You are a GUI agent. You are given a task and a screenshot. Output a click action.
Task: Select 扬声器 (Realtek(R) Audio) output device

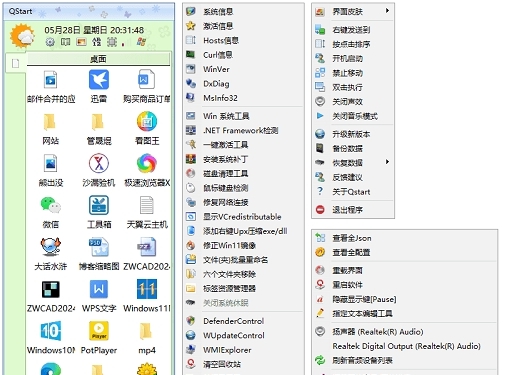pyautogui.click(x=405, y=332)
